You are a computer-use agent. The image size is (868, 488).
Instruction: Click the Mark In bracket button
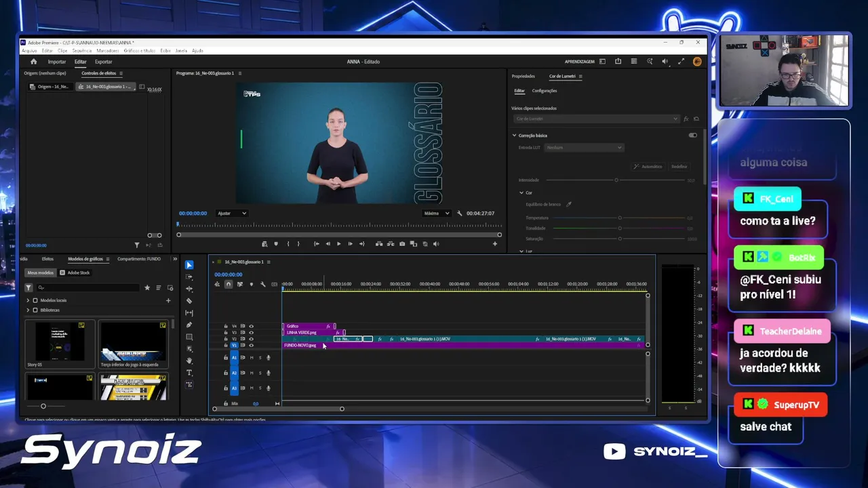point(288,244)
